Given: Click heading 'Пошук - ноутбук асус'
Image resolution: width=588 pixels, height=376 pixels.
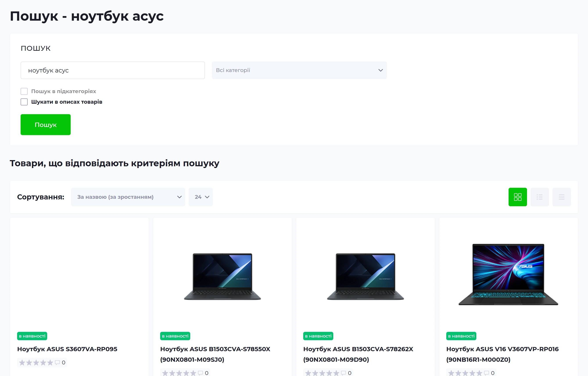Looking at the screenshot, I should pos(87,16).
